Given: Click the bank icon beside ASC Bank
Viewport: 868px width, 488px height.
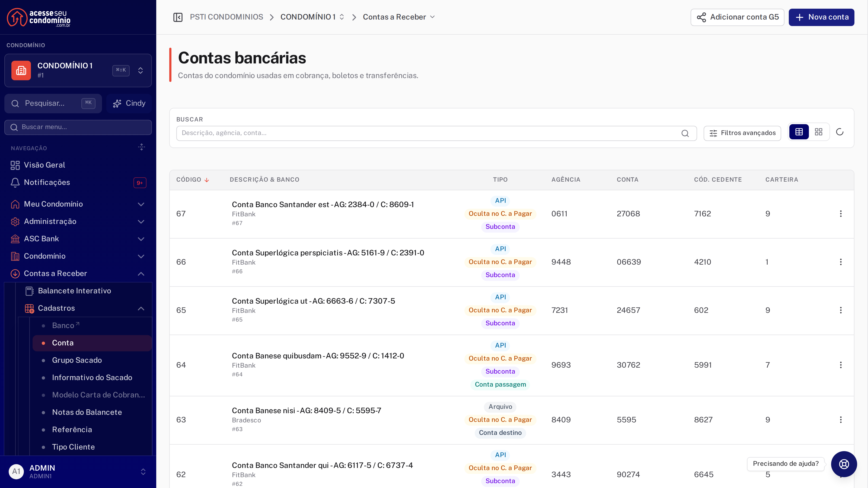Looking at the screenshot, I should tap(15, 239).
